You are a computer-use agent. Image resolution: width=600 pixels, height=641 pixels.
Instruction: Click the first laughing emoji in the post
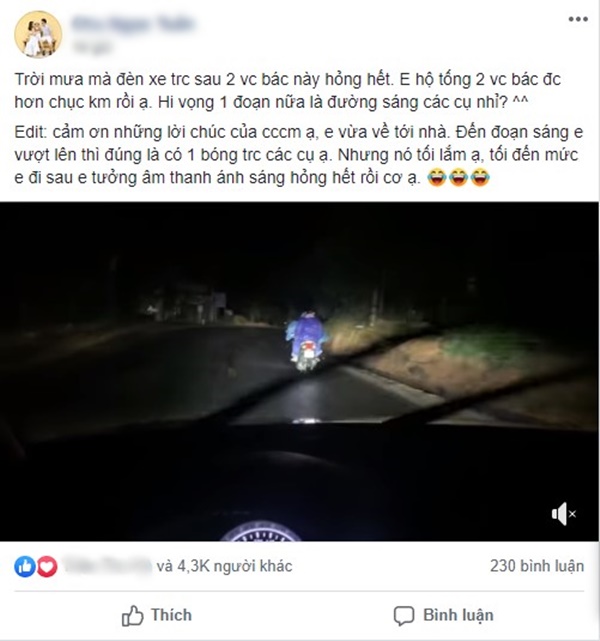[437, 177]
